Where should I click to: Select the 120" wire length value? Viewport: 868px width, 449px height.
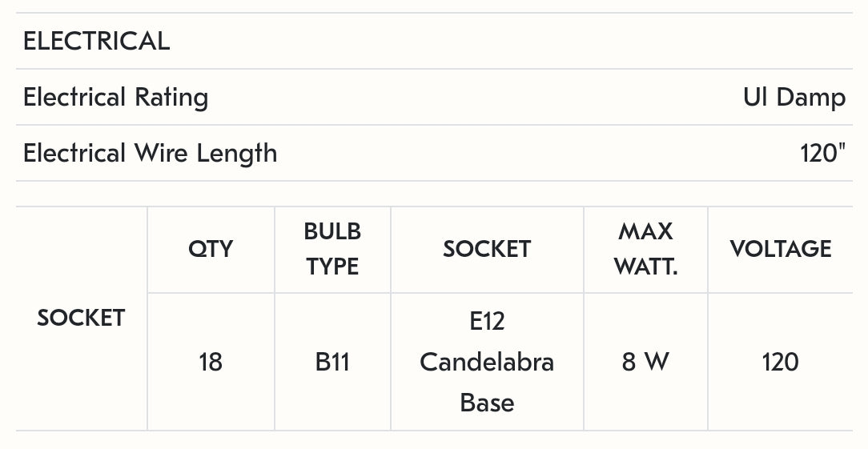tap(822, 153)
